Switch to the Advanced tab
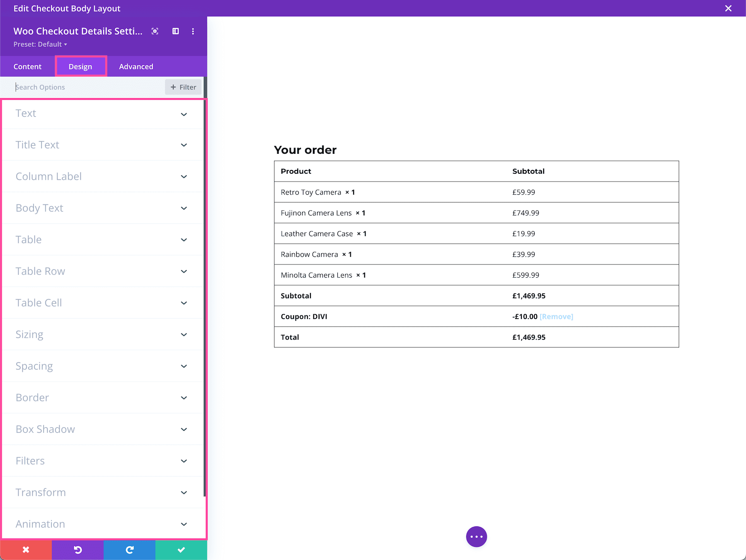This screenshot has width=746, height=560. [136, 66]
